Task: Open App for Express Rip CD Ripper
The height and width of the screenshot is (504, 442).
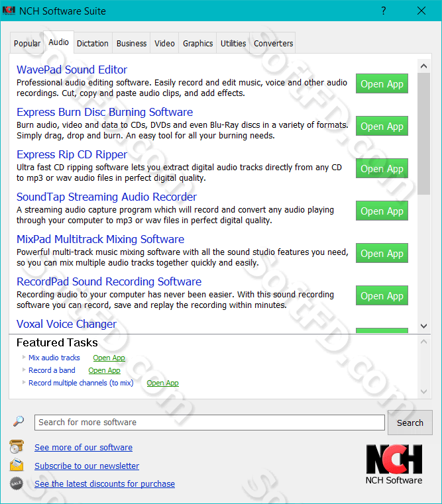Action: pyautogui.click(x=382, y=168)
